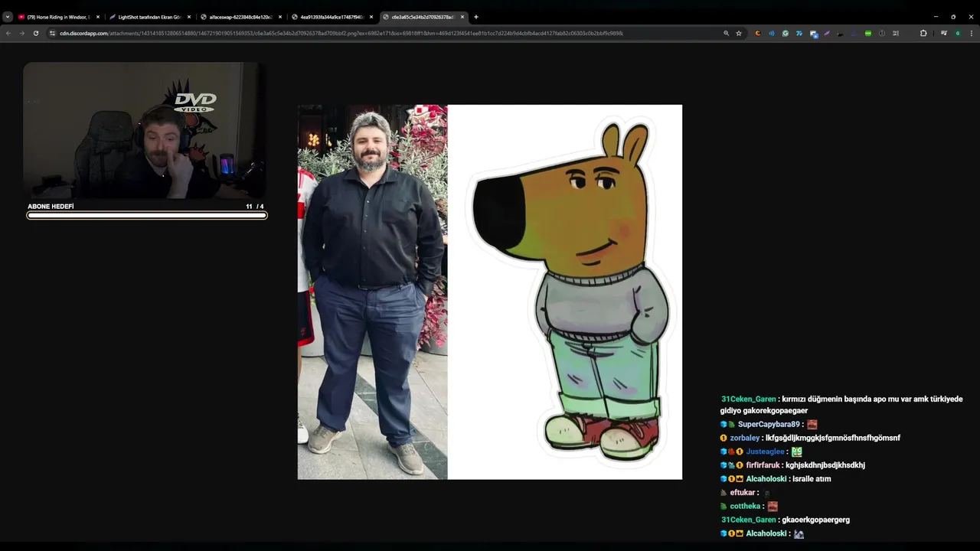The width and height of the screenshot is (980, 551).
Task: Open the blue sound-wave extension icon
Action: 772,33
